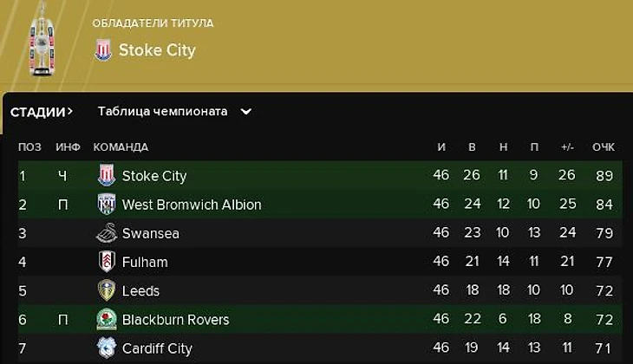Expand the Стадии menu

(x=42, y=112)
